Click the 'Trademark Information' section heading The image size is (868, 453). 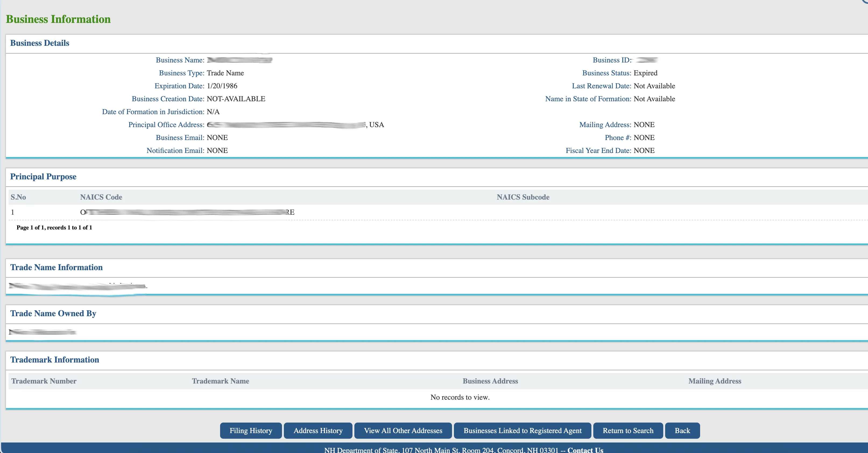tap(55, 360)
